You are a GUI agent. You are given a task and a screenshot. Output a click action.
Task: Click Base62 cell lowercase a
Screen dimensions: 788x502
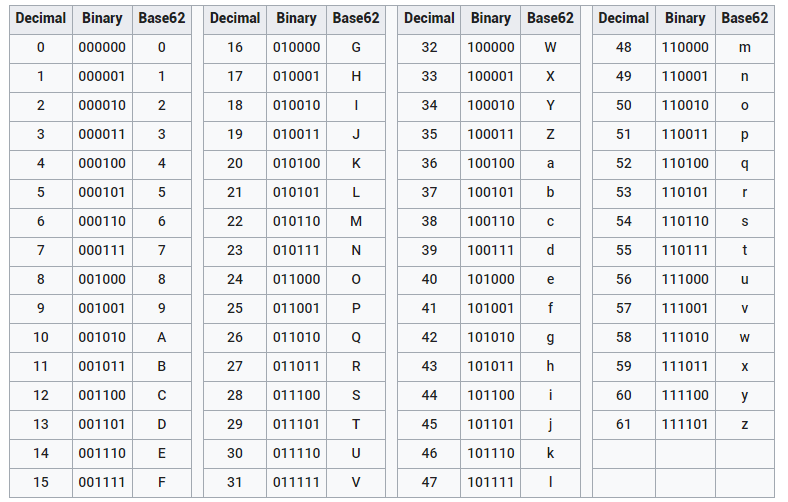(550, 164)
